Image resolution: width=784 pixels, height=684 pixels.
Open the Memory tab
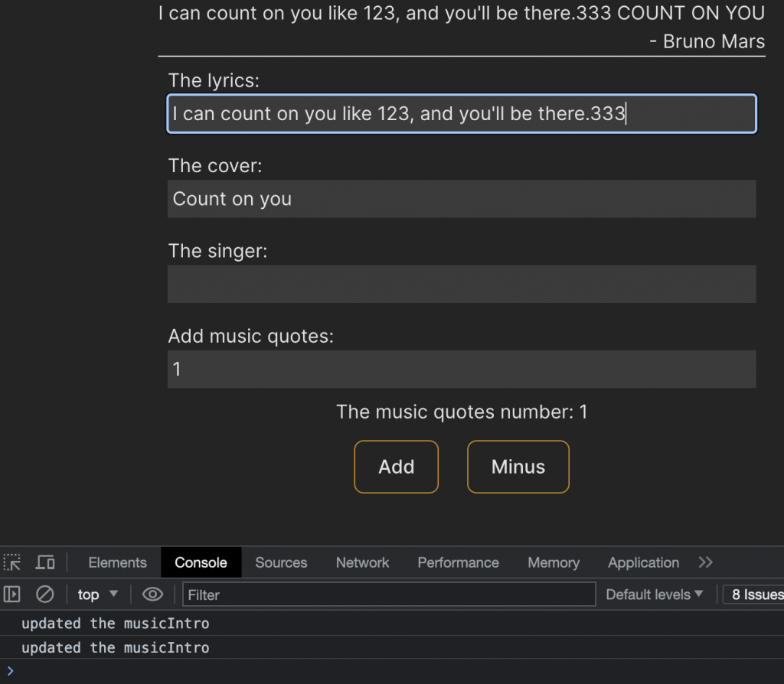(553, 562)
